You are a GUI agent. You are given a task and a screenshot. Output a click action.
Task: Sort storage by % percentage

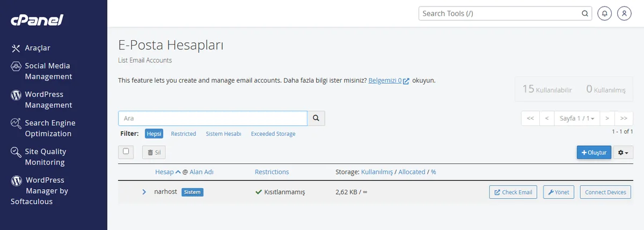click(x=434, y=172)
